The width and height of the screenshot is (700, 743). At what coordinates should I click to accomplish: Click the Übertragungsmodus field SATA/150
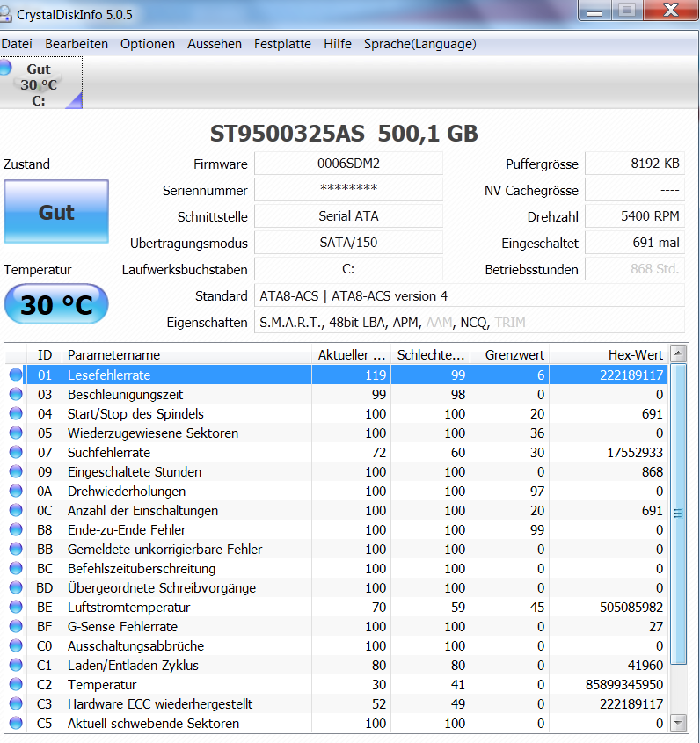point(348,243)
